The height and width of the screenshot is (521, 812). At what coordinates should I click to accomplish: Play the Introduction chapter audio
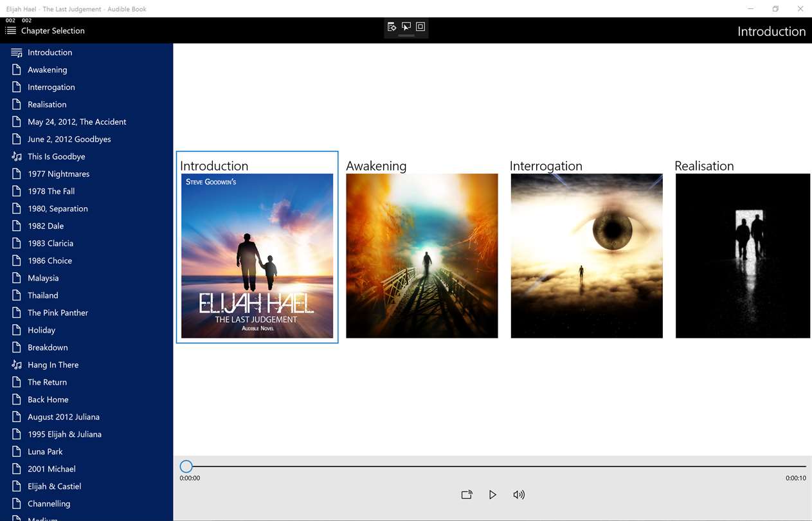tap(492, 495)
